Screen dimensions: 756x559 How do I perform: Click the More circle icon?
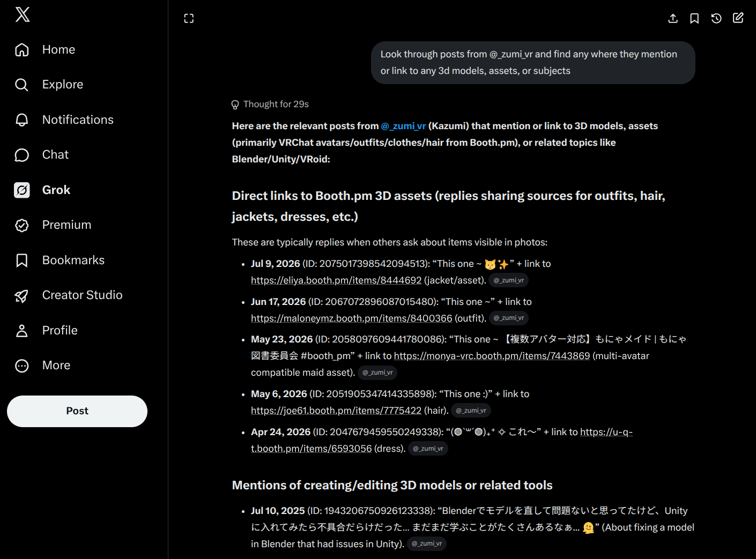point(22,366)
